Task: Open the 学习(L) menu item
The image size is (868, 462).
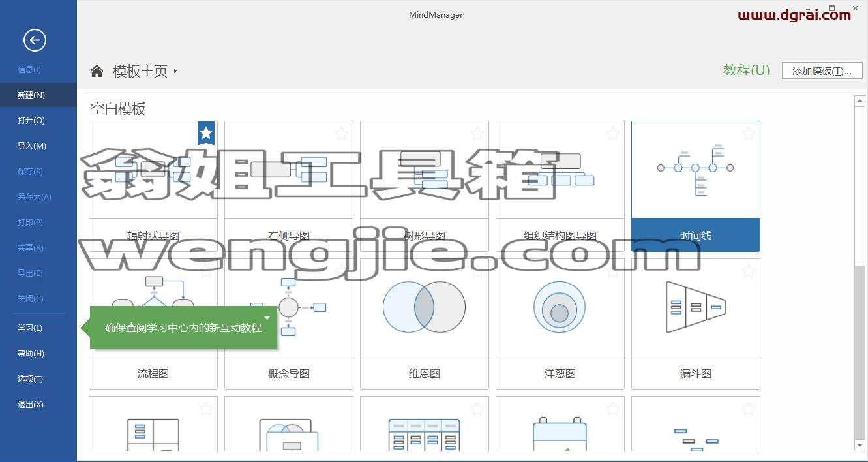Action: [x=38, y=328]
